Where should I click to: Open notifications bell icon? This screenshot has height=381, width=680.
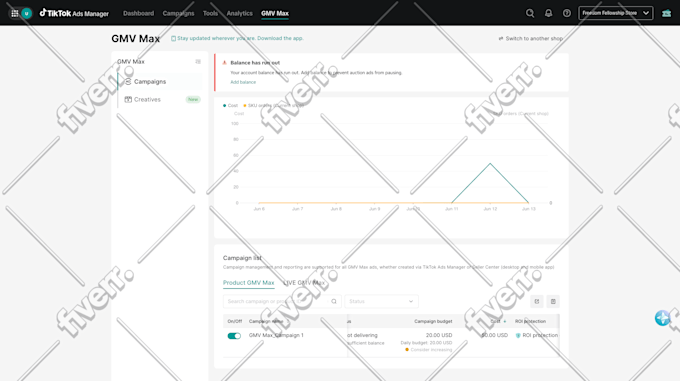pos(549,13)
